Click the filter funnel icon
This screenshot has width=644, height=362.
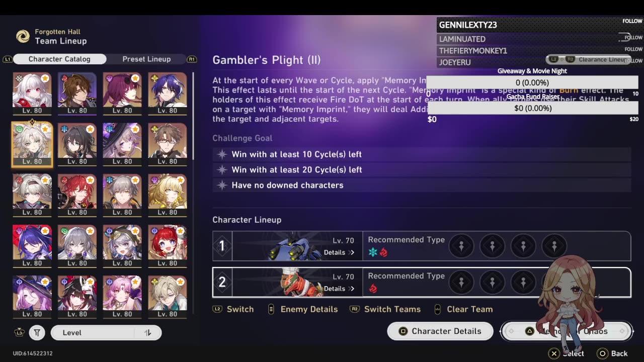point(37,333)
